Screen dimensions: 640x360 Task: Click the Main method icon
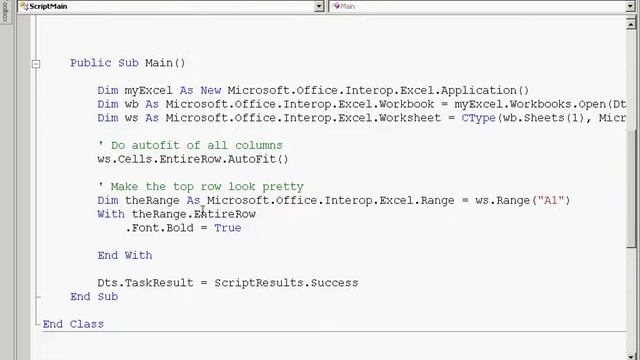pos(336,6)
